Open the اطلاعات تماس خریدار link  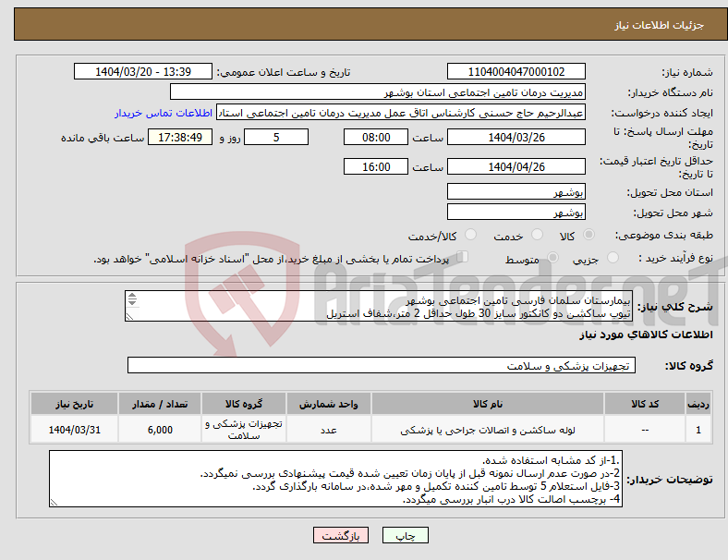coord(164,113)
